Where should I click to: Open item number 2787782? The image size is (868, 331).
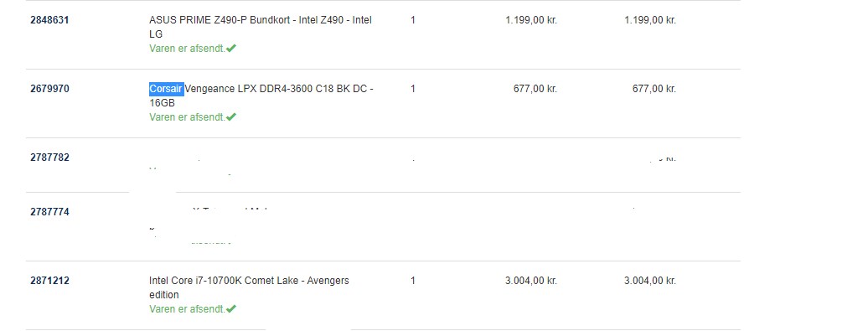[x=49, y=158]
